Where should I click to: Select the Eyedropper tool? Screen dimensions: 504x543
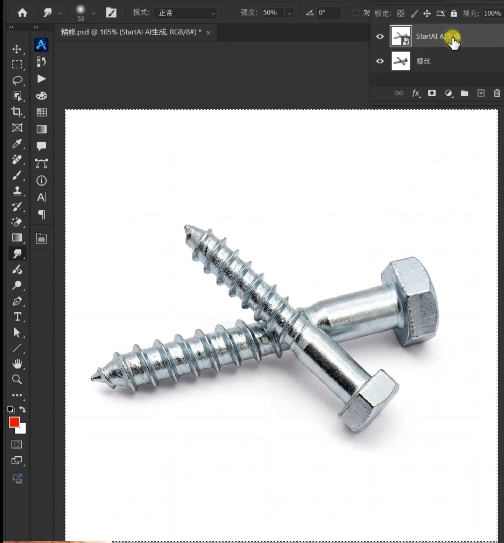(x=17, y=143)
